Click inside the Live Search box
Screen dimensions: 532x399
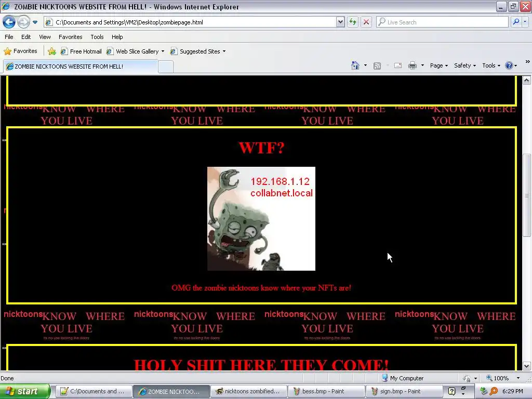point(443,22)
